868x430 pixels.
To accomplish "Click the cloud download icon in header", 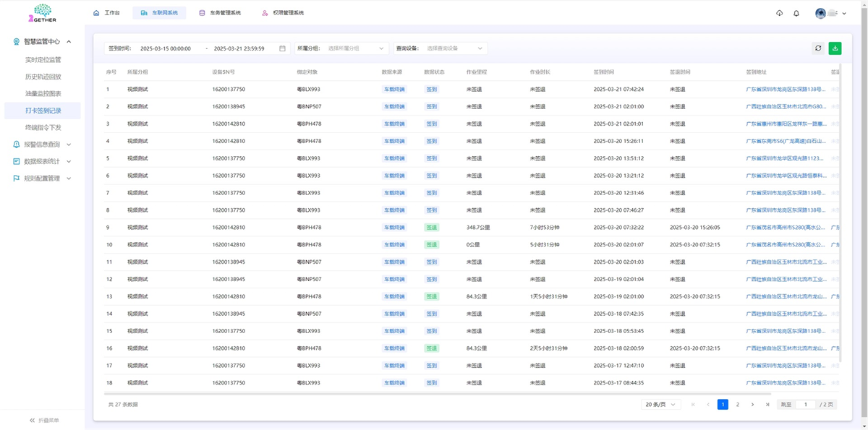I will (779, 13).
